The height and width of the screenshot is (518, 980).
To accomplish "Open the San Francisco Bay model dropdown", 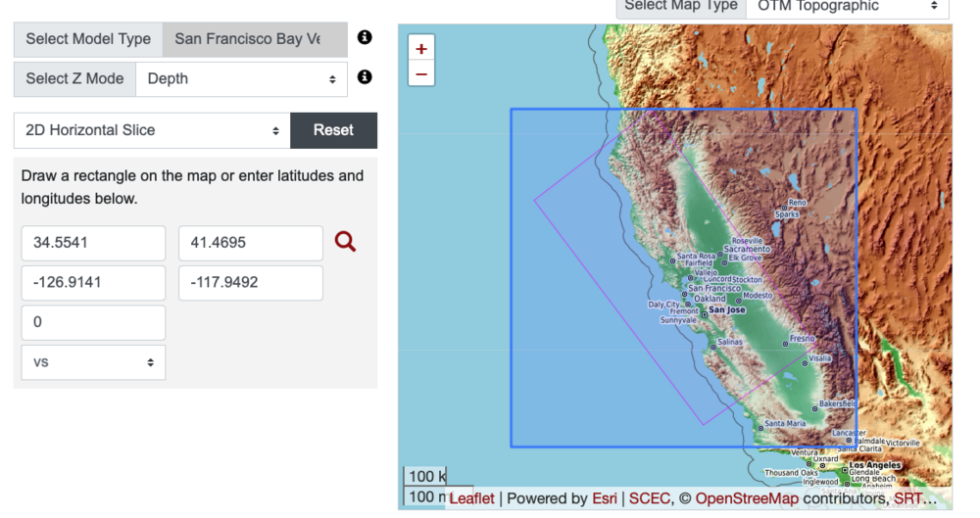I will pos(255,39).
